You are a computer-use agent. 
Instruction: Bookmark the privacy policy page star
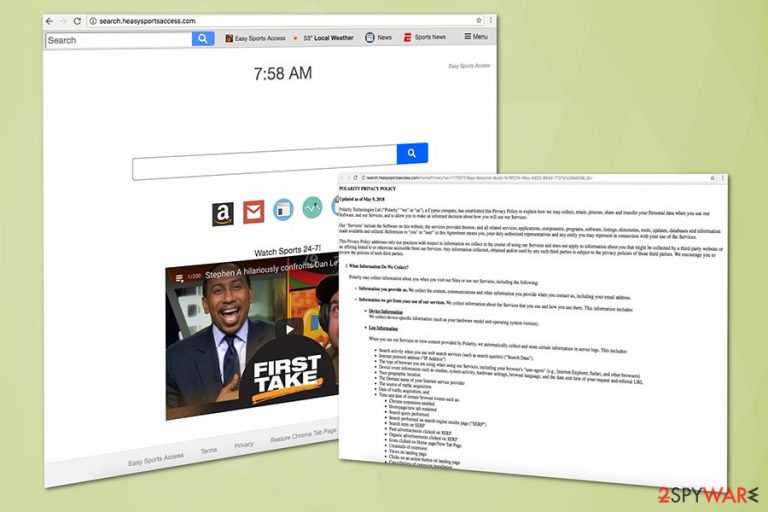pos(713,178)
